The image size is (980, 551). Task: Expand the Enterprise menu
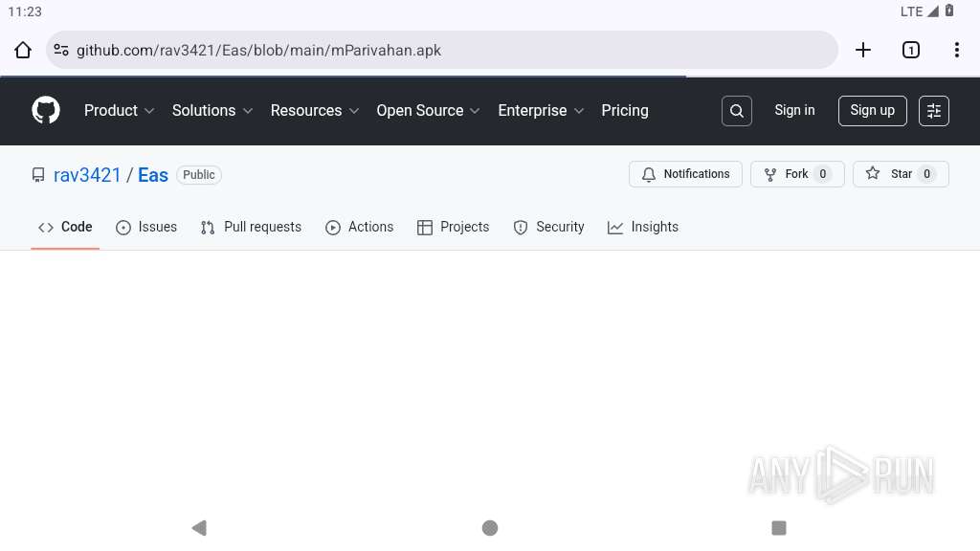541,111
